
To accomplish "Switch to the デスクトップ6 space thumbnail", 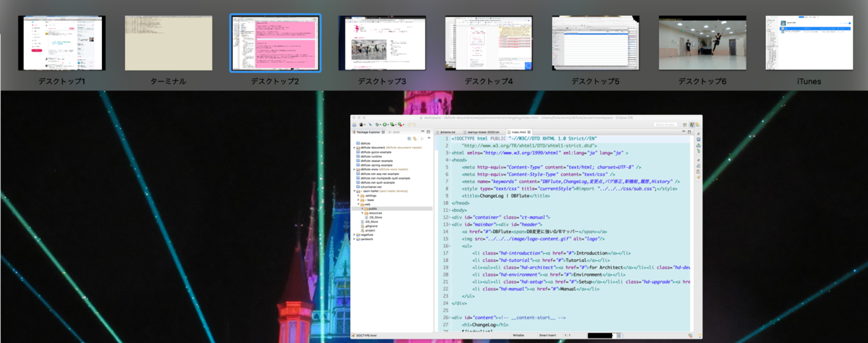I will point(702,43).
